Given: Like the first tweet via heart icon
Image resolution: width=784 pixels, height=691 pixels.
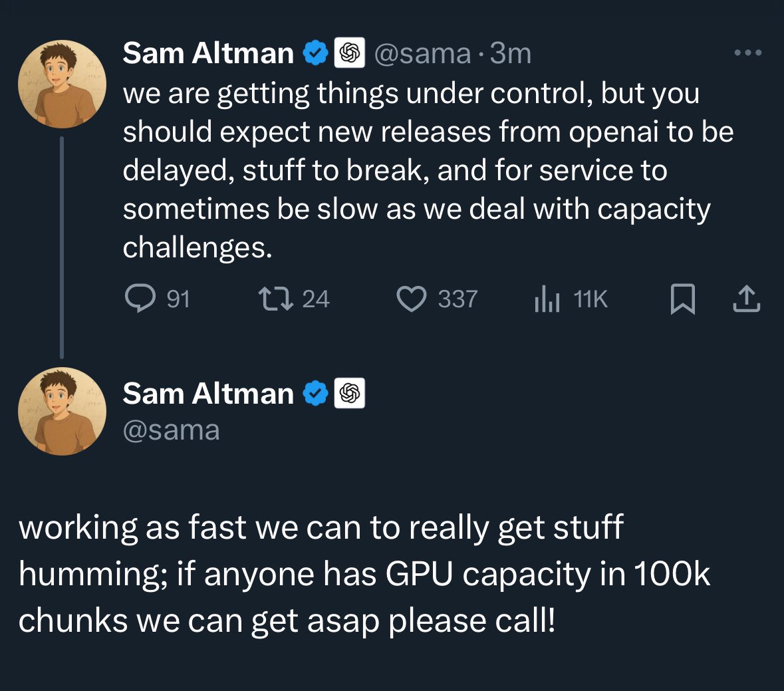Looking at the screenshot, I should tap(412, 299).
